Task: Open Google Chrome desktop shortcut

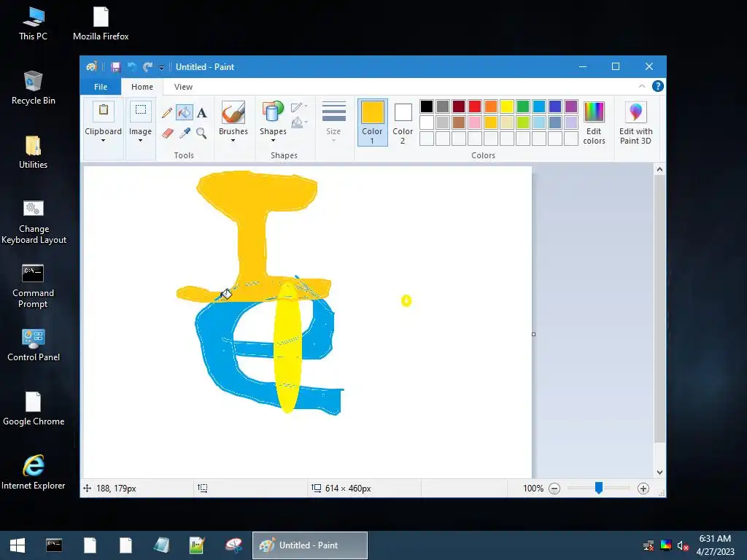Action: [34, 408]
